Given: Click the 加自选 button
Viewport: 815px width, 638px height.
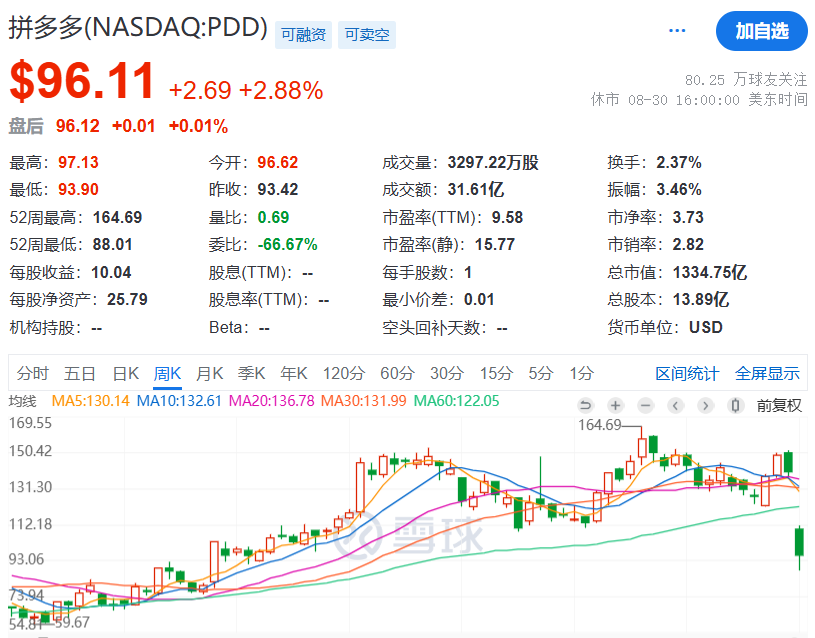Looking at the screenshot, I should (x=761, y=32).
